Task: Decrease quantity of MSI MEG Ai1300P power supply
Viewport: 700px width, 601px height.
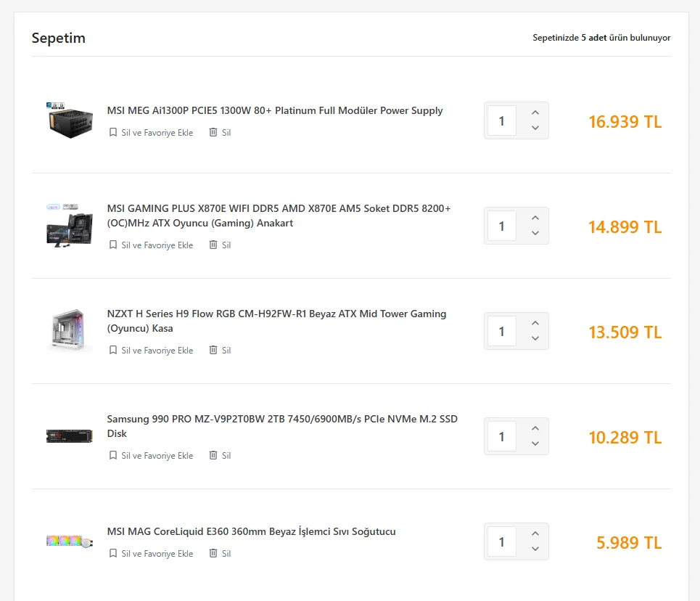Action: 535,128
